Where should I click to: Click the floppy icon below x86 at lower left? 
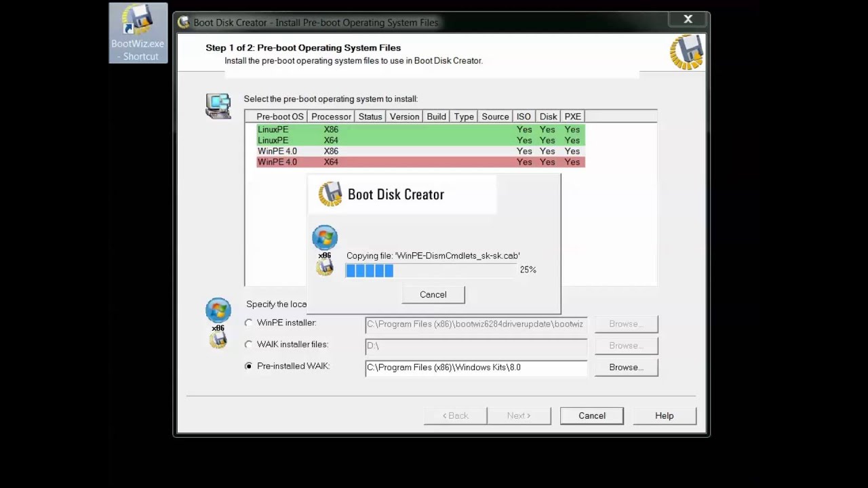(x=218, y=340)
